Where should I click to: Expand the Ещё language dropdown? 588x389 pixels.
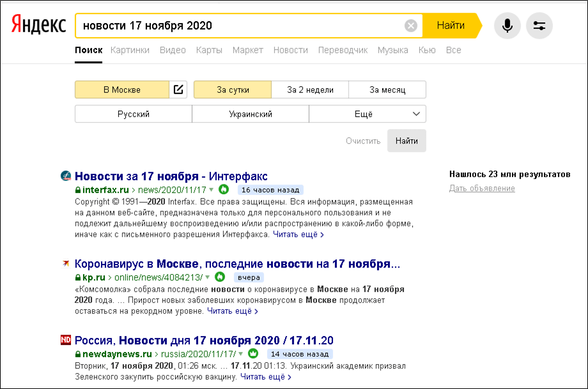367,114
